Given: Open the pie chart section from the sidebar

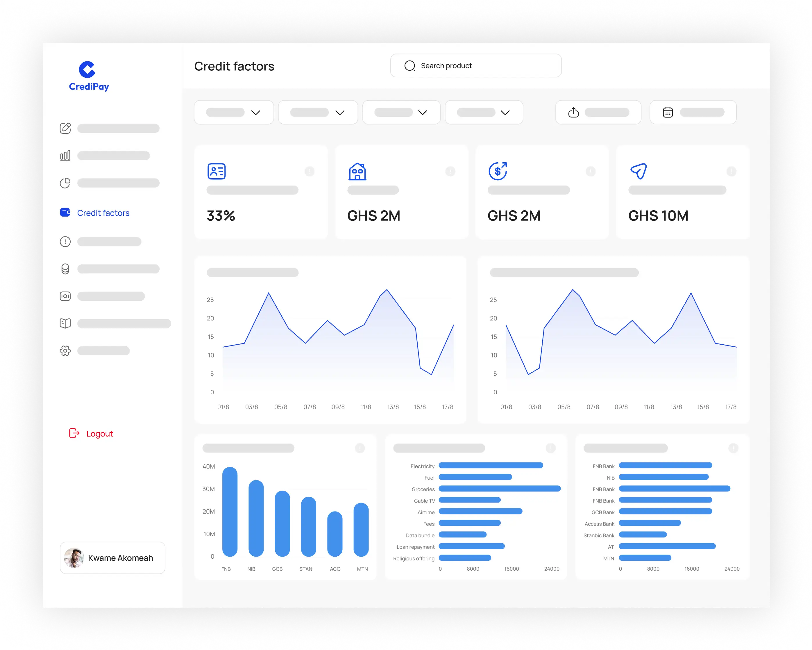Looking at the screenshot, I should [65, 183].
